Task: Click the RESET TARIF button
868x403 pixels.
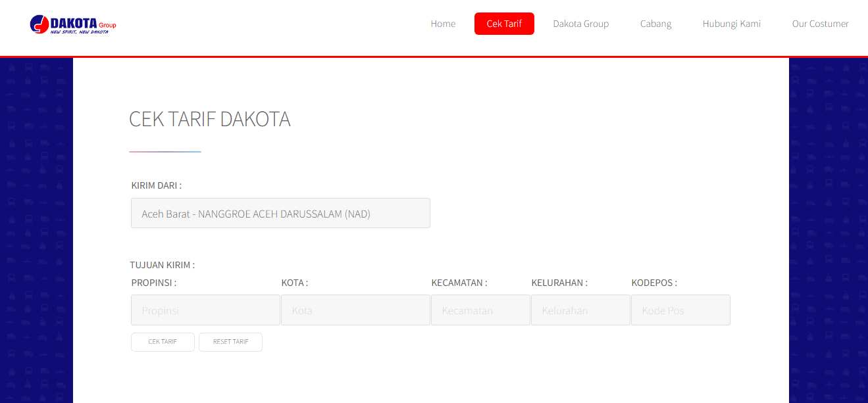Action: click(x=230, y=342)
